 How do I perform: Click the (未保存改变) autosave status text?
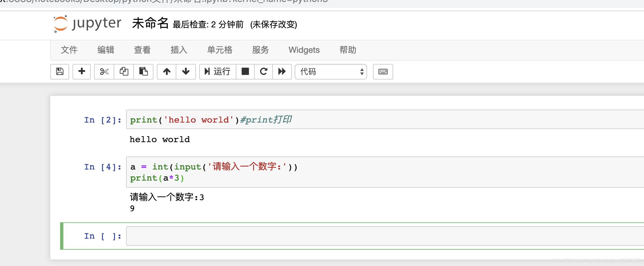274,24
